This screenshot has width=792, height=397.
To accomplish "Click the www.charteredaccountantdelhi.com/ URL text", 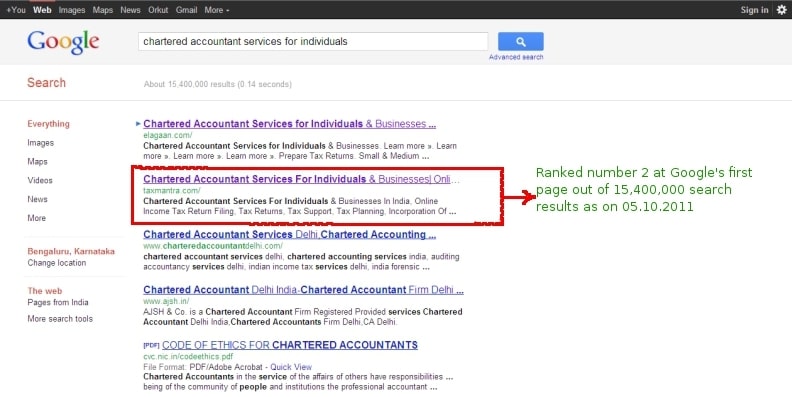I will (x=213, y=246).
